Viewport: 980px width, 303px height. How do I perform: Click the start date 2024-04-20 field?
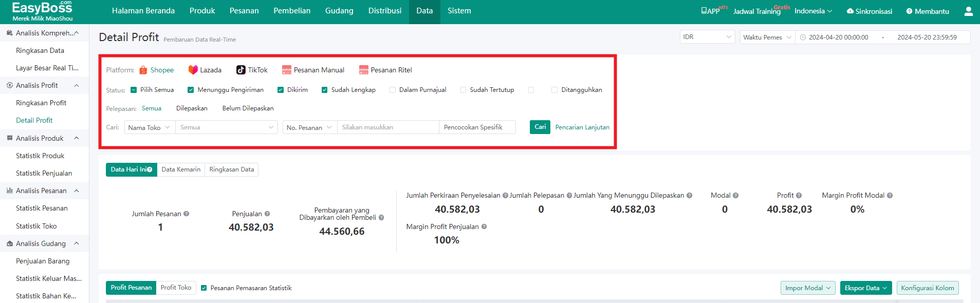pyautogui.click(x=839, y=37)
